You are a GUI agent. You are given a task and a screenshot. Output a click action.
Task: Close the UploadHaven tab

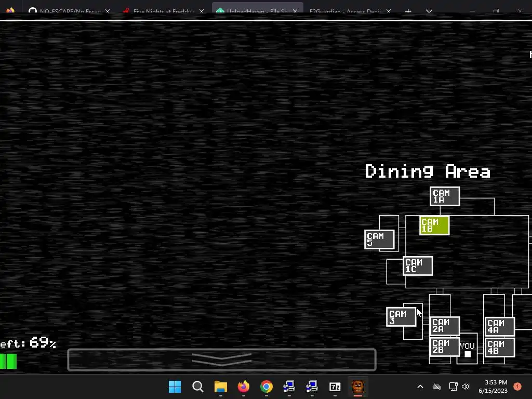[295, 11]
